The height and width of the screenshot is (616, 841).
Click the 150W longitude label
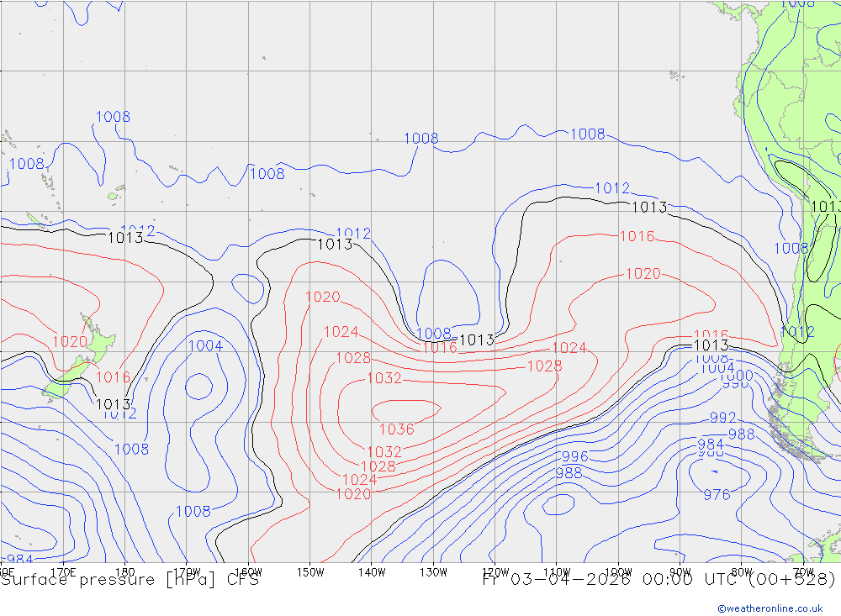click(x=310, y=572)
